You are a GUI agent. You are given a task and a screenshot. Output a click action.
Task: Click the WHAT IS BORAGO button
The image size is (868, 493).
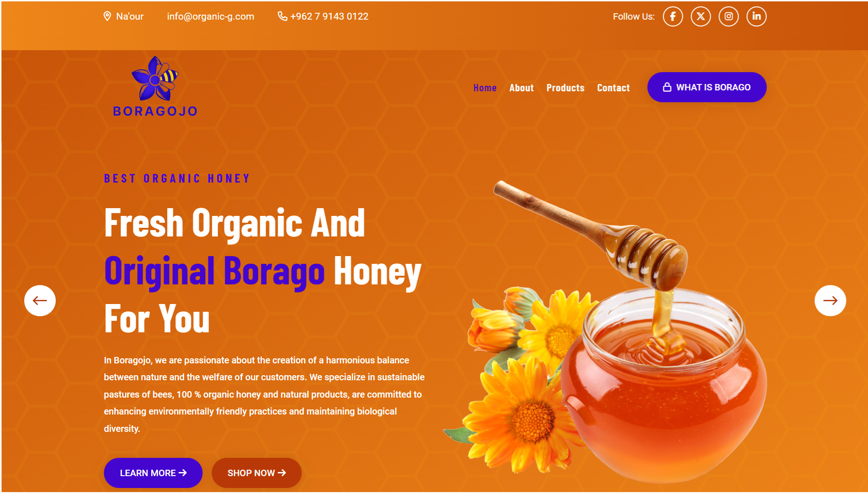pos(707,87)
